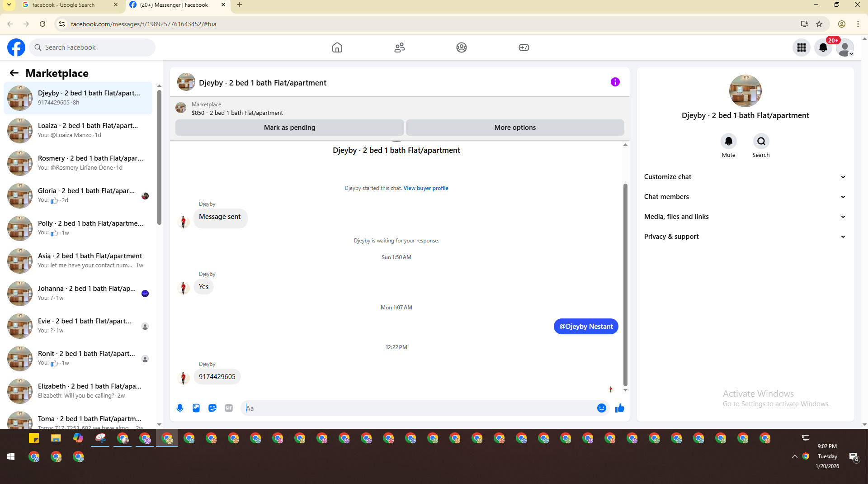The width and height of the screenshot is (868, 484).
Task: Select the Djeyby chat in the list
Action: (x=78, y=98)
